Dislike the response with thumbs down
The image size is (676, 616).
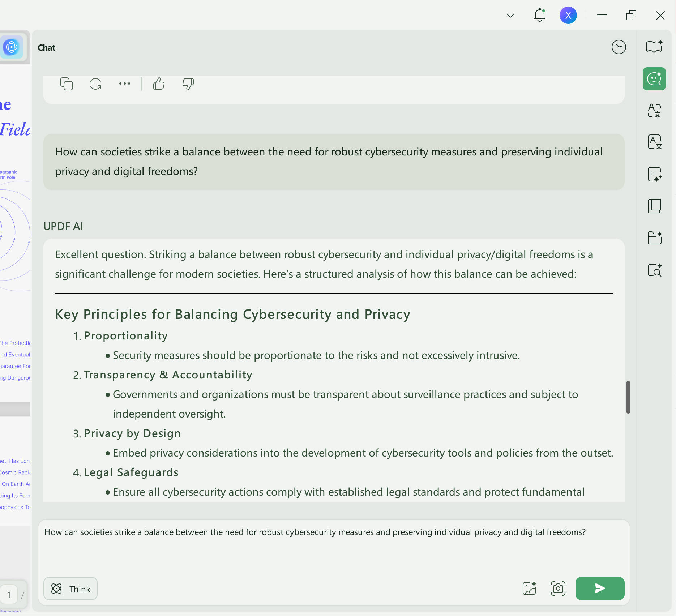click(188, 84)
